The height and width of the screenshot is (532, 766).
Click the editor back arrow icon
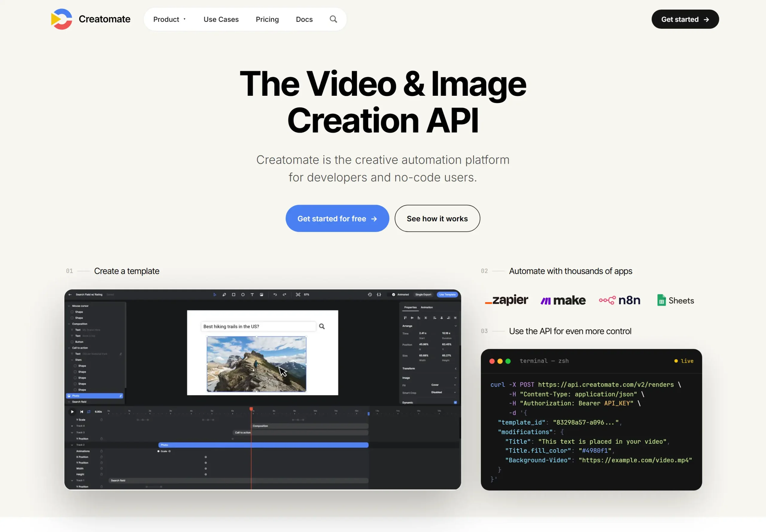pos(70,295)
